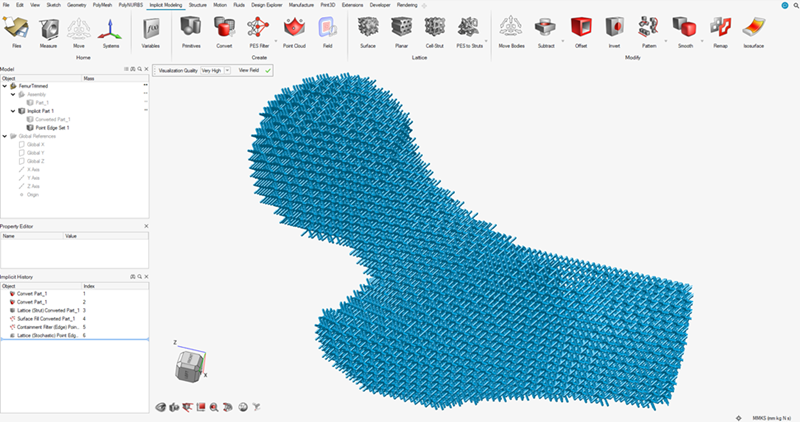Collapse the FemurTrimmed tree node

click(x=5, y=86)
